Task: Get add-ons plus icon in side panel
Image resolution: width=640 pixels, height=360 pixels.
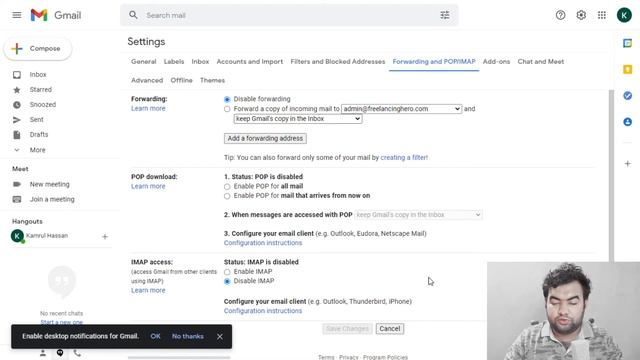Action: [x=628, y=164]
